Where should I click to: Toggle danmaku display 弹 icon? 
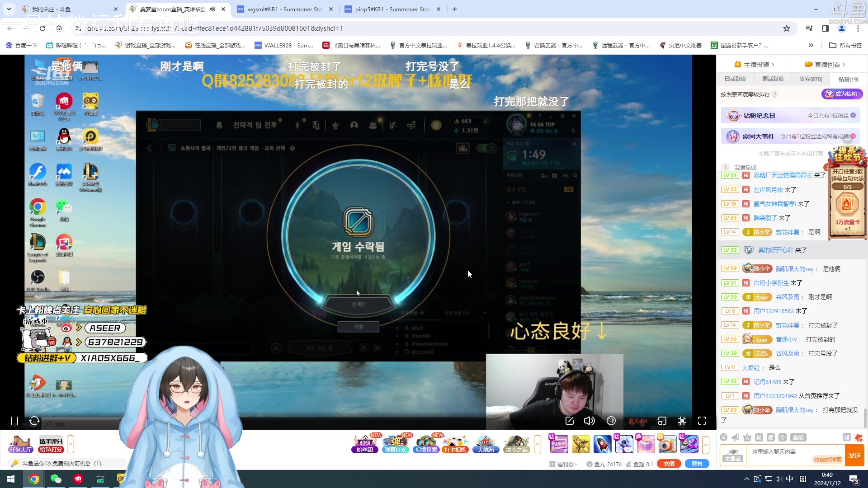point(611,421)
